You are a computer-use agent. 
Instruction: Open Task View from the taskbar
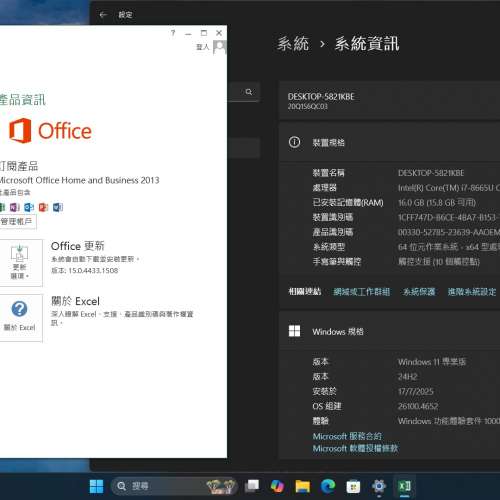coord(252,486)
